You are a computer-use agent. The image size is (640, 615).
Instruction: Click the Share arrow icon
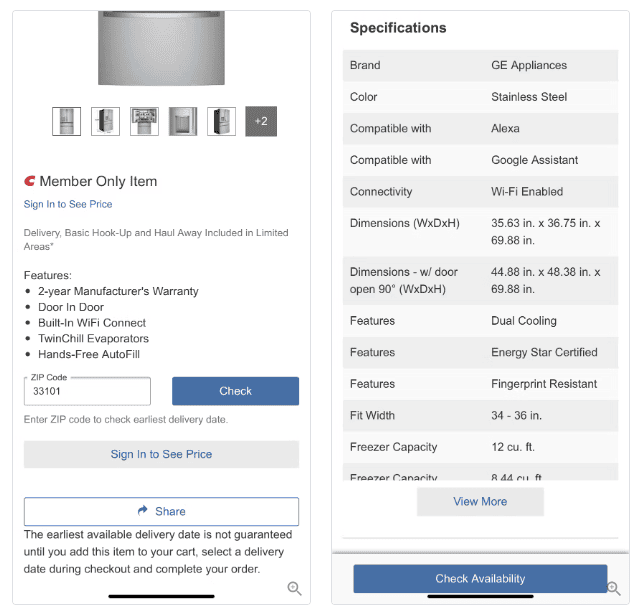(x=143, y=511)
